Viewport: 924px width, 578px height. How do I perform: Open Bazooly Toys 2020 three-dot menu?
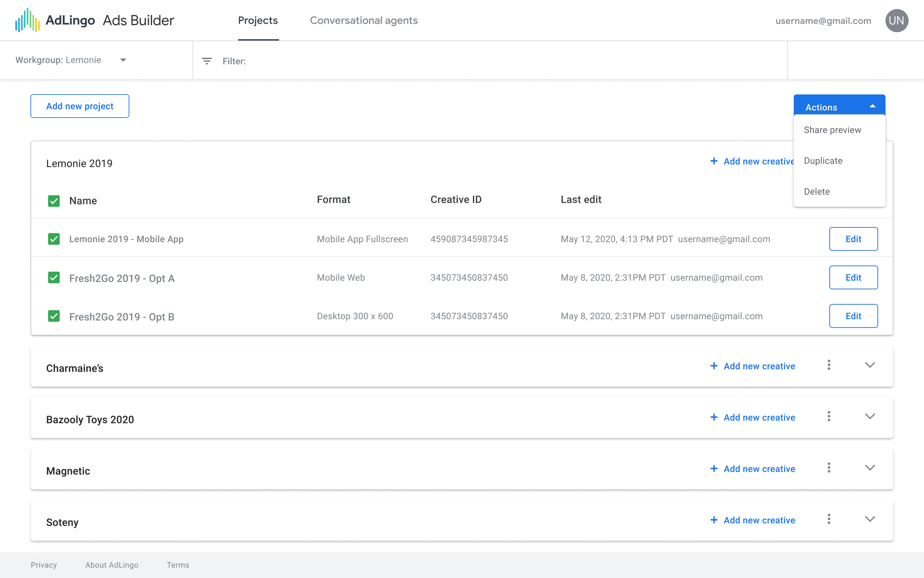point(829,416)
